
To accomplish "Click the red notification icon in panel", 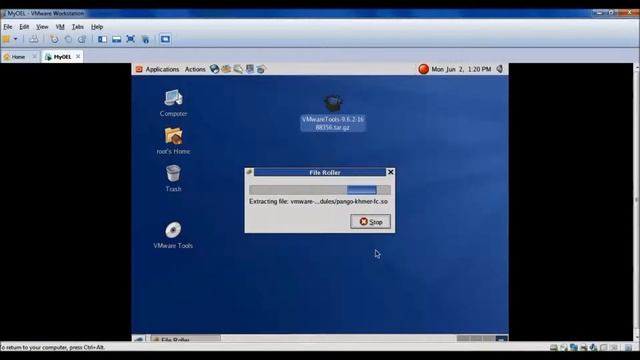I will click(x=424, y=69).
